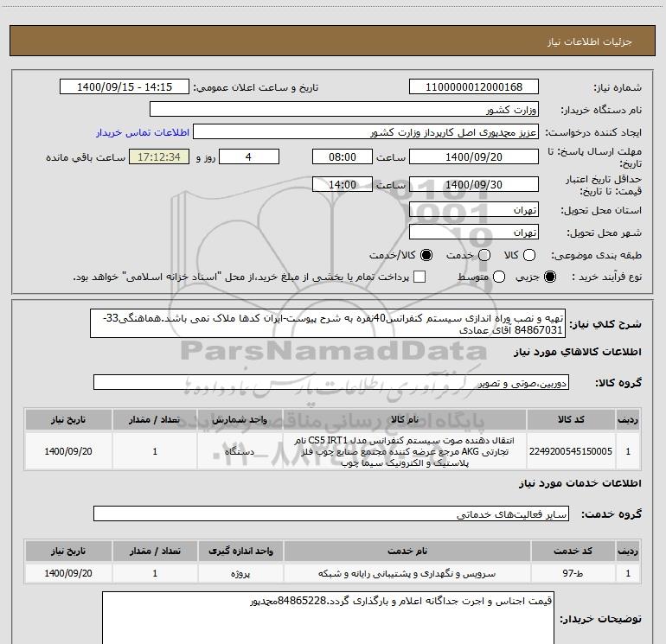Viewport: 666px width, 644px height.
Task: Click the گروه خدمت field سایر فعالیت‌های خدماتی
Action: 331,513
